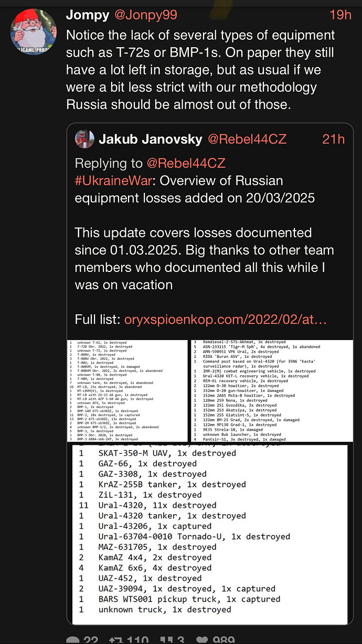This screenshot has height=644, width=362.
Task: Click Jompy's tweet text about T-72s
Action: 200,70
